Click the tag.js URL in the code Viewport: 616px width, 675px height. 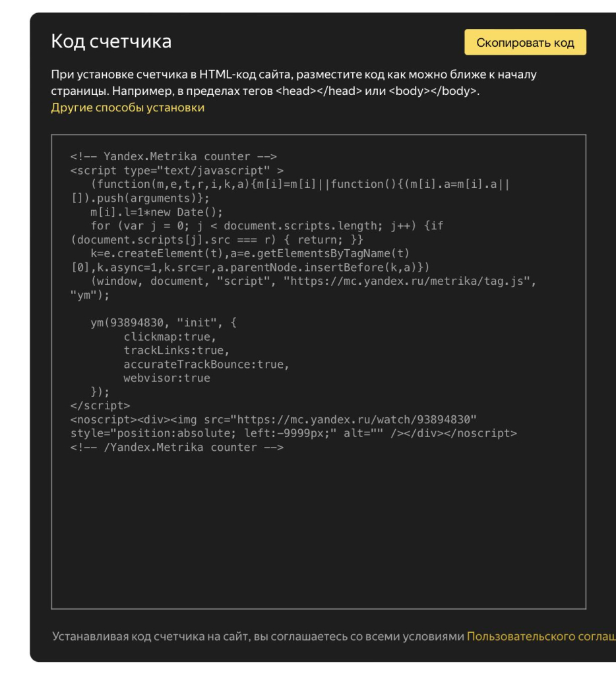pos(410,281)
